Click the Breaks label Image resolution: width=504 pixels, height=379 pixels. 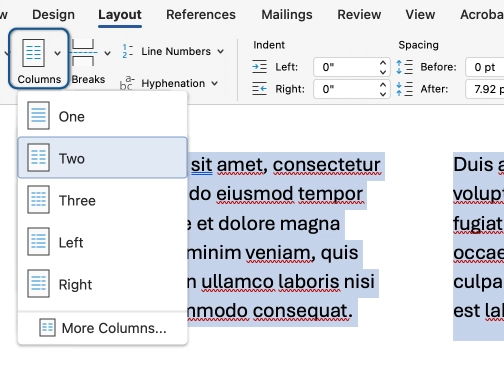[88, 79]
